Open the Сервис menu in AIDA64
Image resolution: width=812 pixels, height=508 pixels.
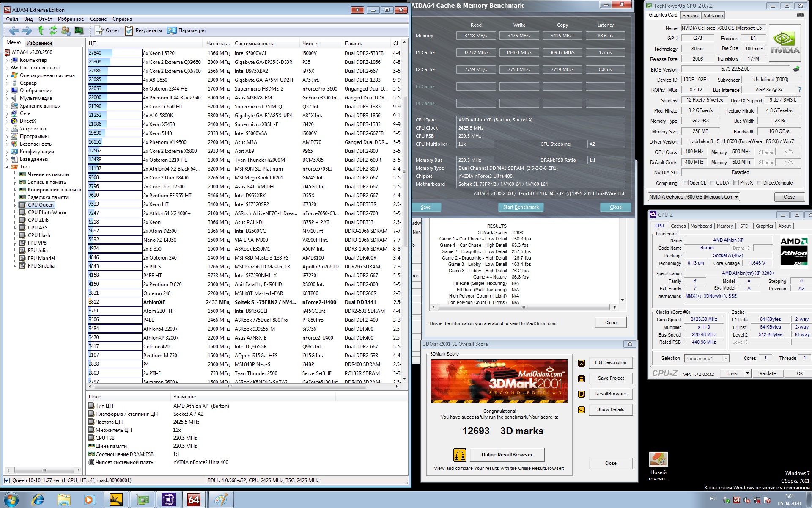coord(98,19)
